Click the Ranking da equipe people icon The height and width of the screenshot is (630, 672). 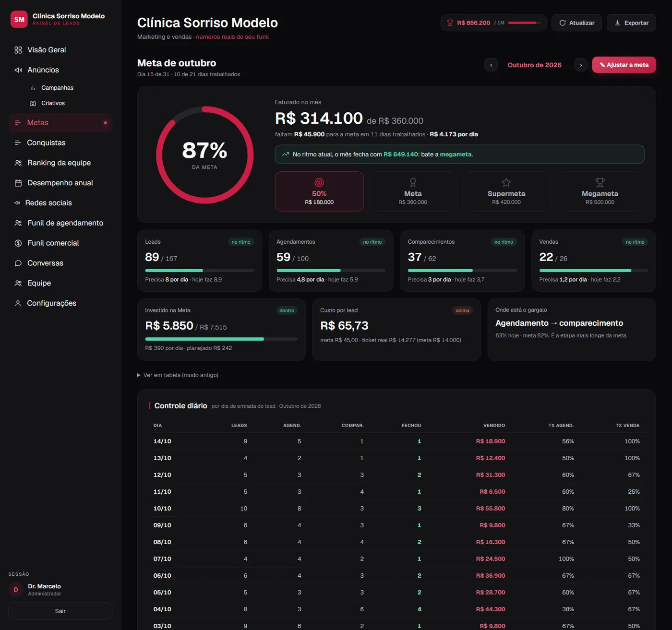[x=18, y=163]
